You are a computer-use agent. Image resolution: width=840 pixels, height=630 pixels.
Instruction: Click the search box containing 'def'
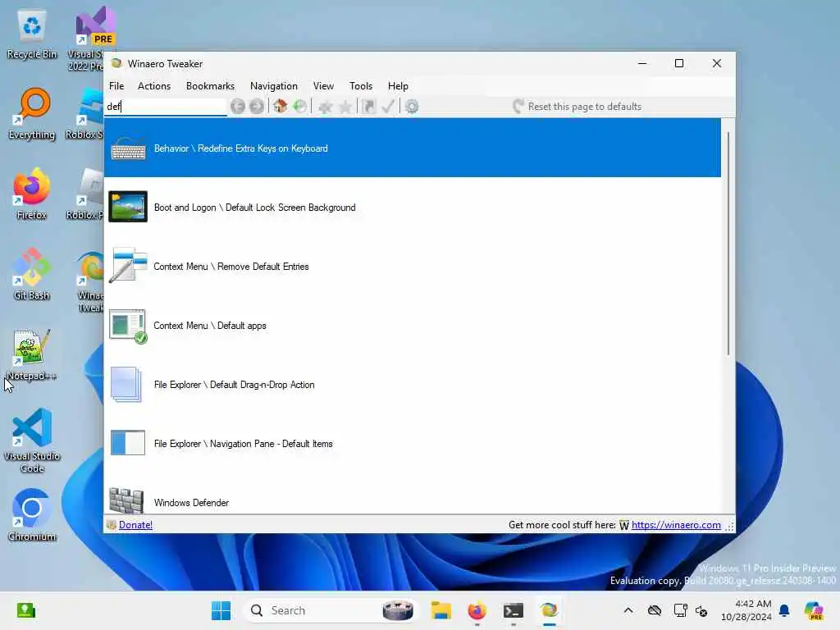(166, 107)
